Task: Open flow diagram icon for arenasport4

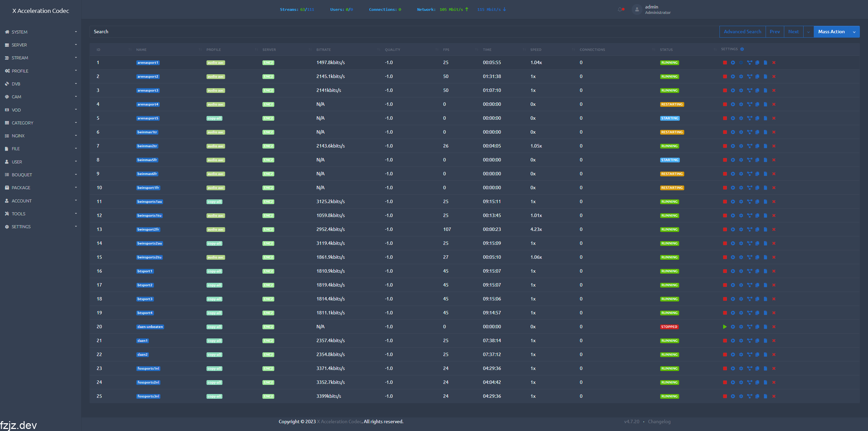Action: 749,104
